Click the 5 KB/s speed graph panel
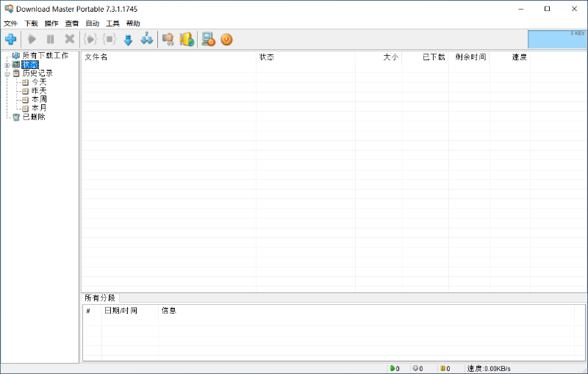588x374 pixels. [x=556, y=40]
